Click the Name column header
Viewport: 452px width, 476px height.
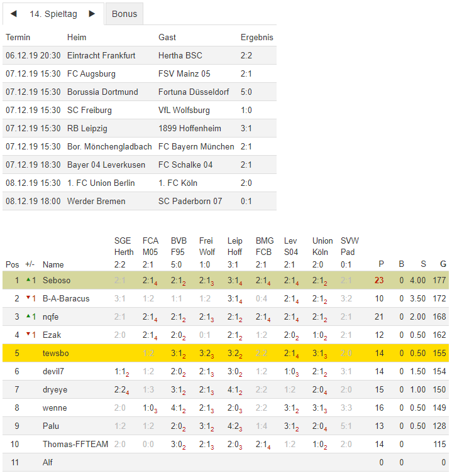pyautogui.click(x=53, y=264)
